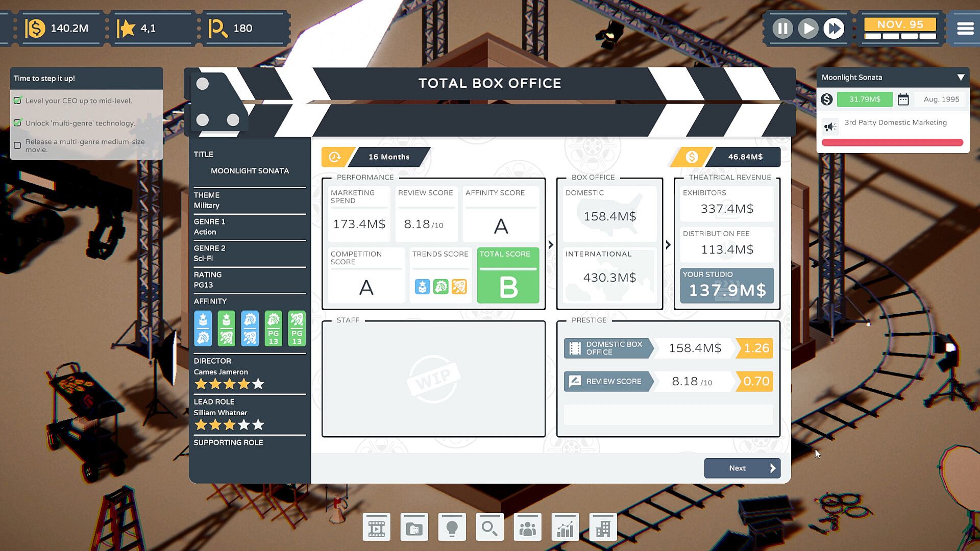The width and height of the screenshot is (980, 551).
Task: Toggle 'Unlock multi-genre technology' checkbox
Action: 18,123
